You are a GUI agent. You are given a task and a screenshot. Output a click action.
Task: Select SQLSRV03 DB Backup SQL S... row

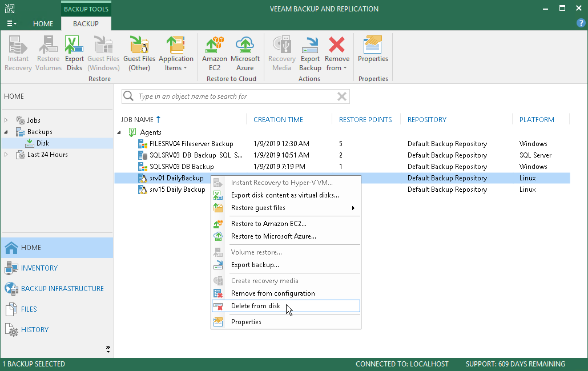[342, 155]
